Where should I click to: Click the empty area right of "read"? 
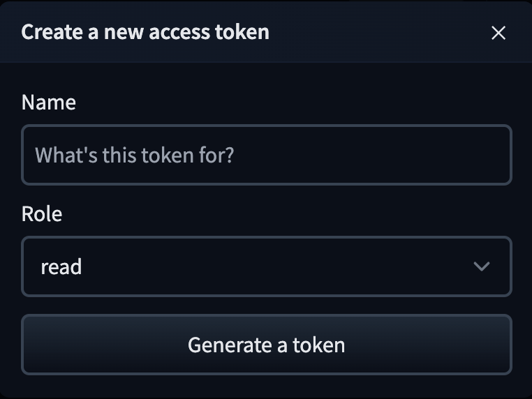coord(279,266)
